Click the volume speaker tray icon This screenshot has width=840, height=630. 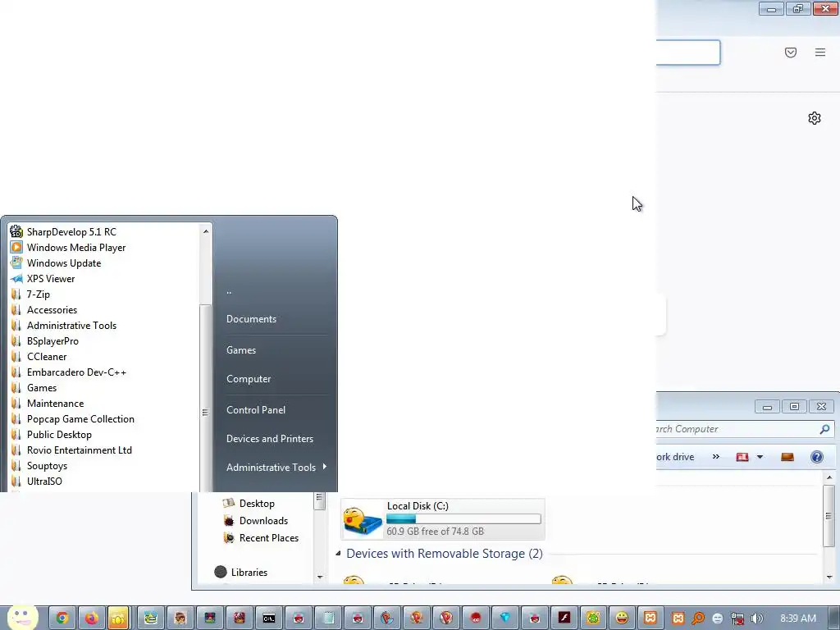[757, 619]
